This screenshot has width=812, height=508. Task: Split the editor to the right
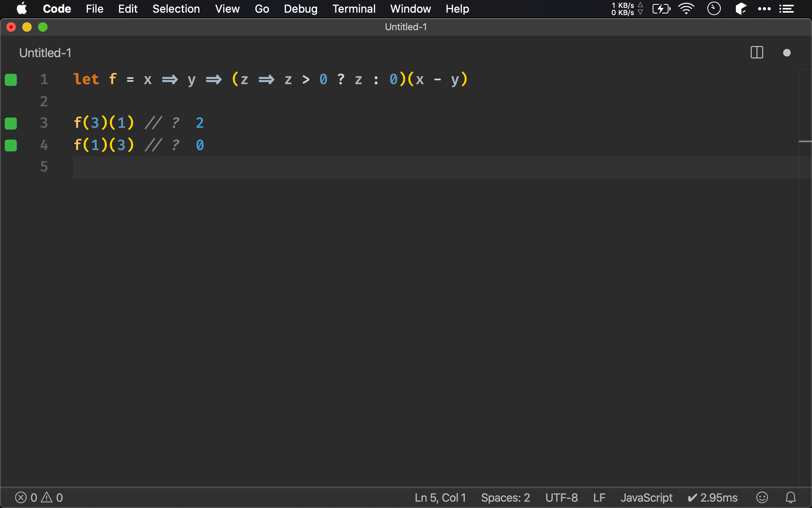coord(757,53)
